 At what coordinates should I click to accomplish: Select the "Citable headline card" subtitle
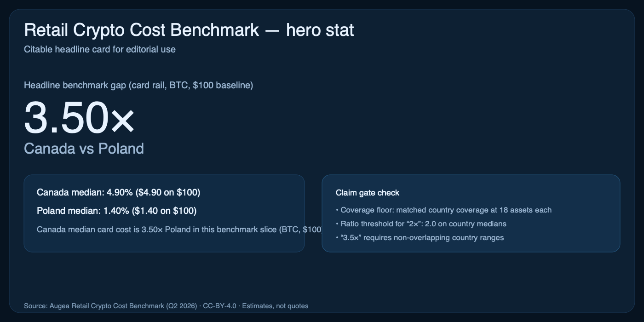click(100, 49)
